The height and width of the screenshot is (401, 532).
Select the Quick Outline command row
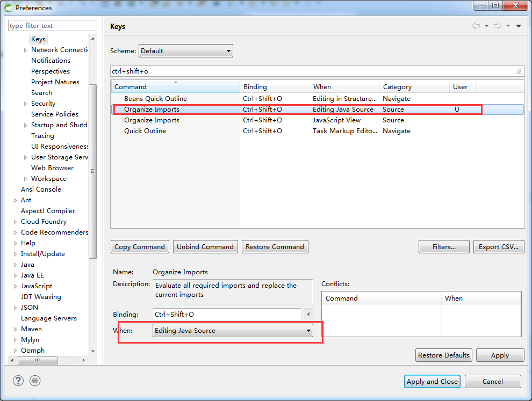(317, 131)
